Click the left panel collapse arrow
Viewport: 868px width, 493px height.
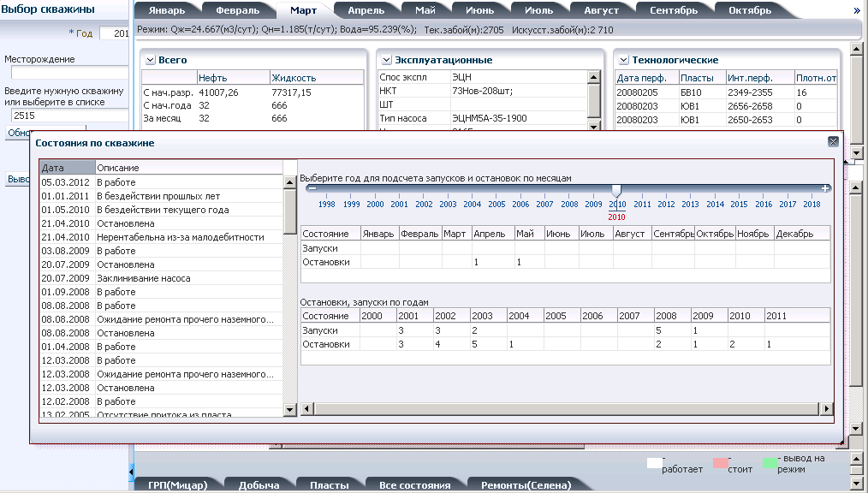pos(131,472)
